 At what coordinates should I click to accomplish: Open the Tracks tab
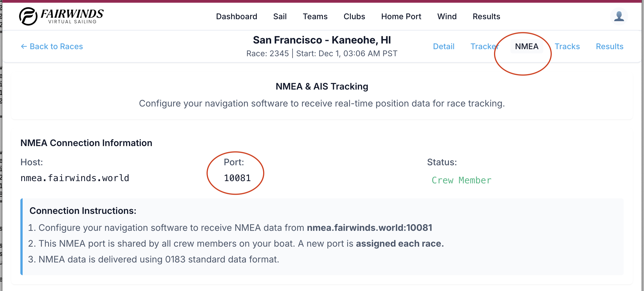567,46
